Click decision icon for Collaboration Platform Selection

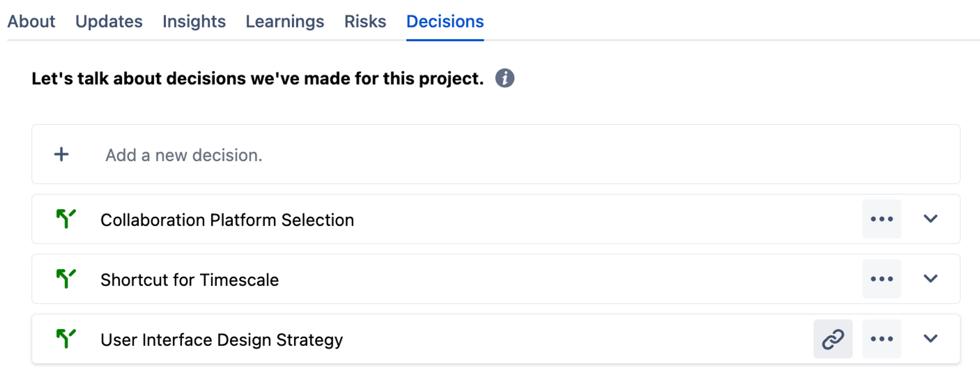[66, 219]
